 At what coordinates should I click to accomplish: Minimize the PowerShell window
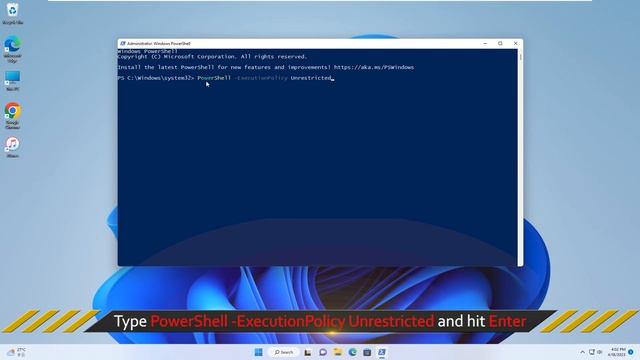tap(485, 43)
